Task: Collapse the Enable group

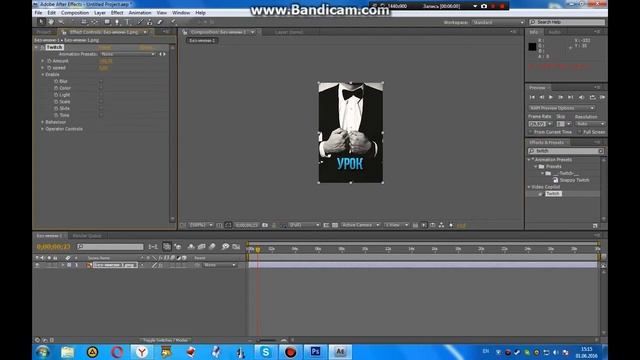Action: 42,75
